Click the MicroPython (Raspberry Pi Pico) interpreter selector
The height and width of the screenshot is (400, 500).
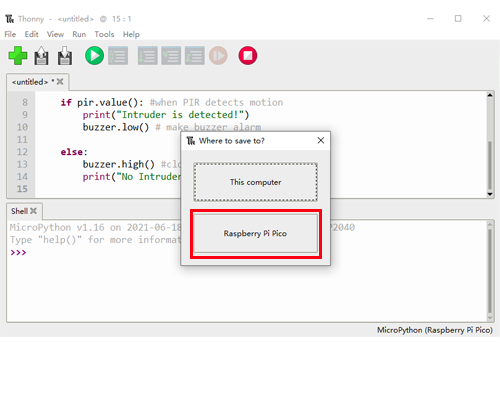tap(435, 330)
